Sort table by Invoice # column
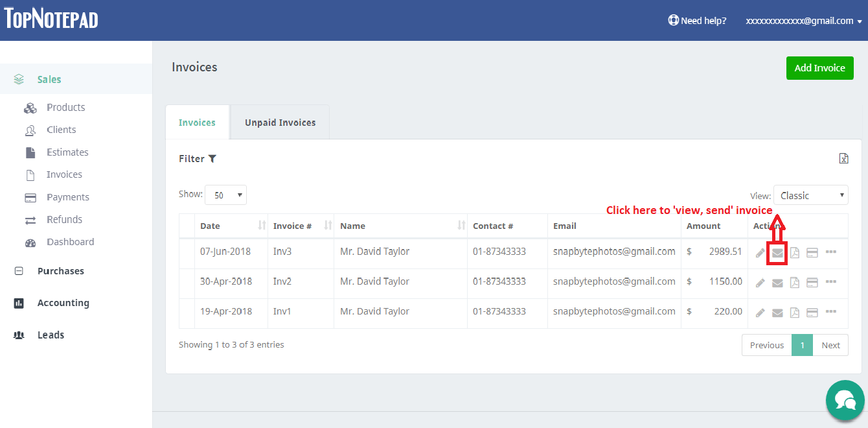The image size is (868, 428). (x=301, y=226)
